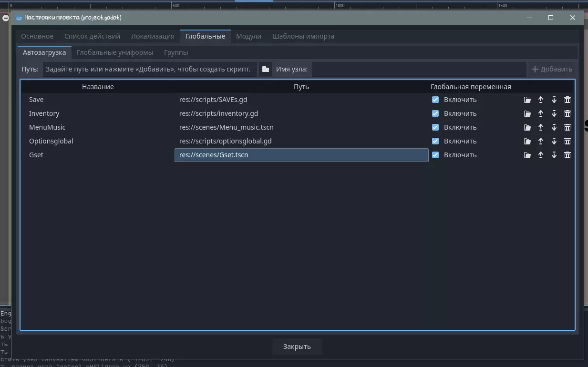Click the Путь column header

click(301, 87)
